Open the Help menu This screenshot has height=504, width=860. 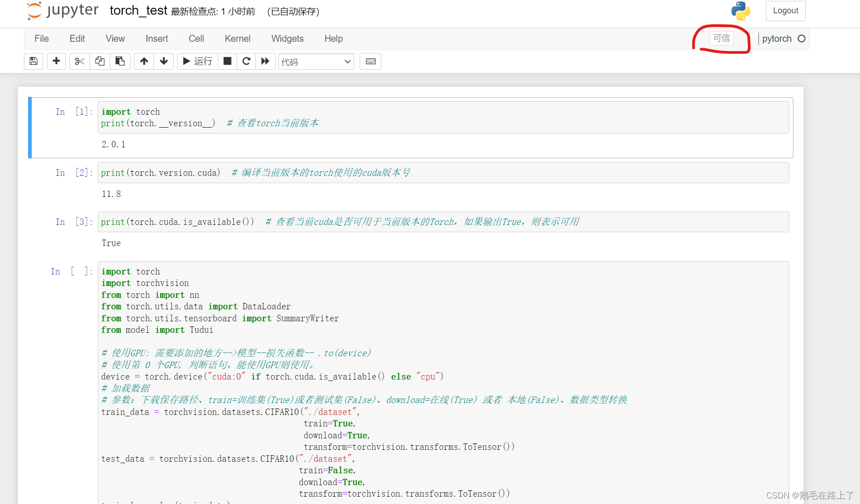tap(334, 39)
